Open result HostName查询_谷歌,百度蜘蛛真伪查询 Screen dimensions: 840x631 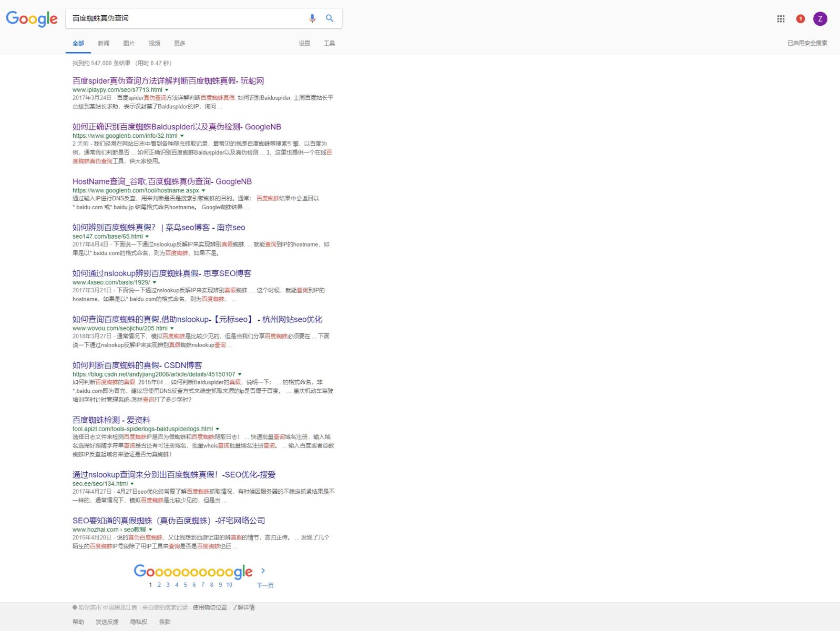pyautogui.click(x=162, y=181)
